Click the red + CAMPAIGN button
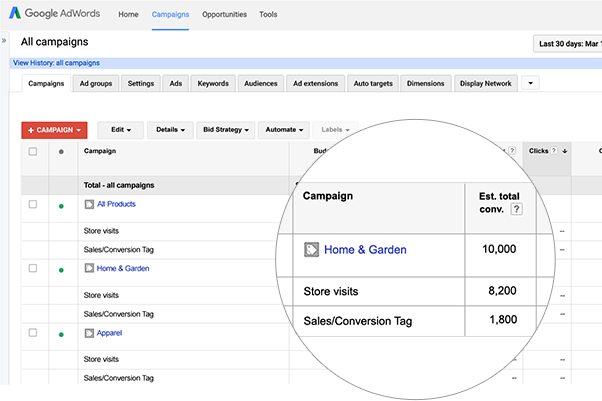 point(54,130)
